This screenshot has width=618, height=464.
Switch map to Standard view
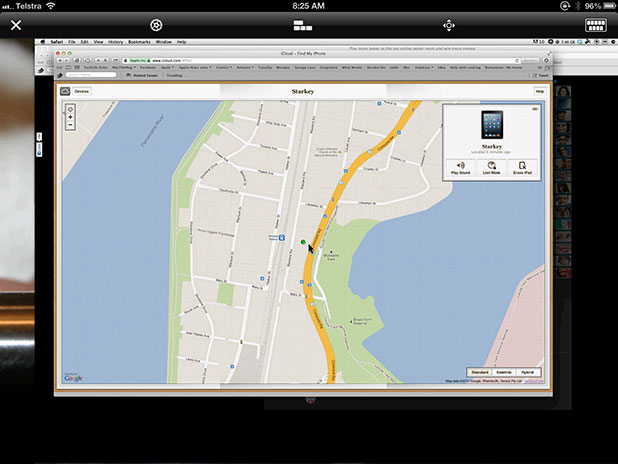coord(480,372)
